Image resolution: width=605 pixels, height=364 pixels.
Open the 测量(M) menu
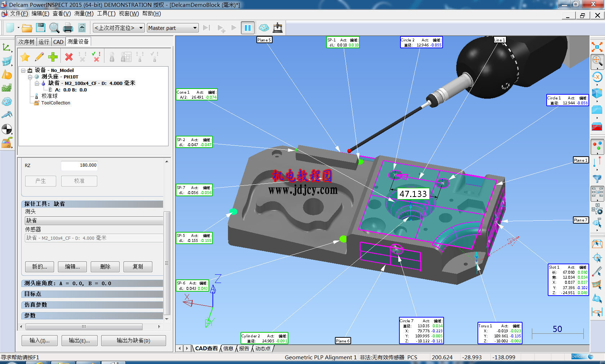[84, 14]
